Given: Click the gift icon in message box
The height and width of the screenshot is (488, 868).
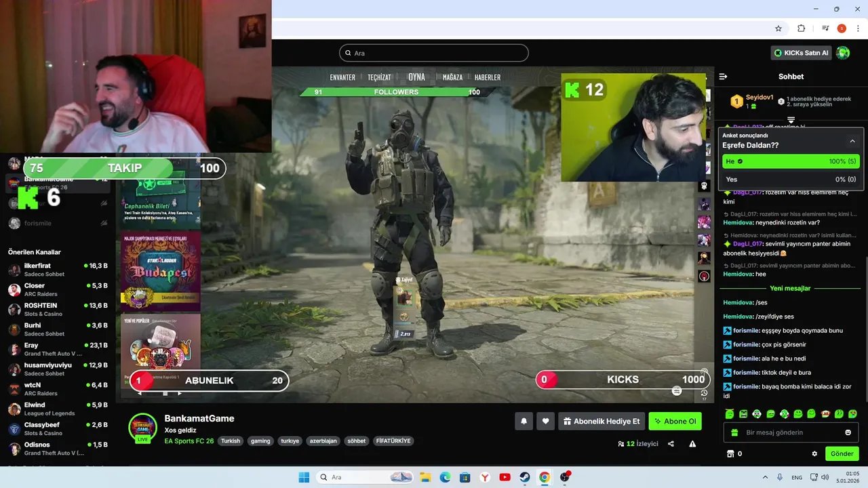Looking at the screenshot, I should pyautogui.click(x=734, y=432).
